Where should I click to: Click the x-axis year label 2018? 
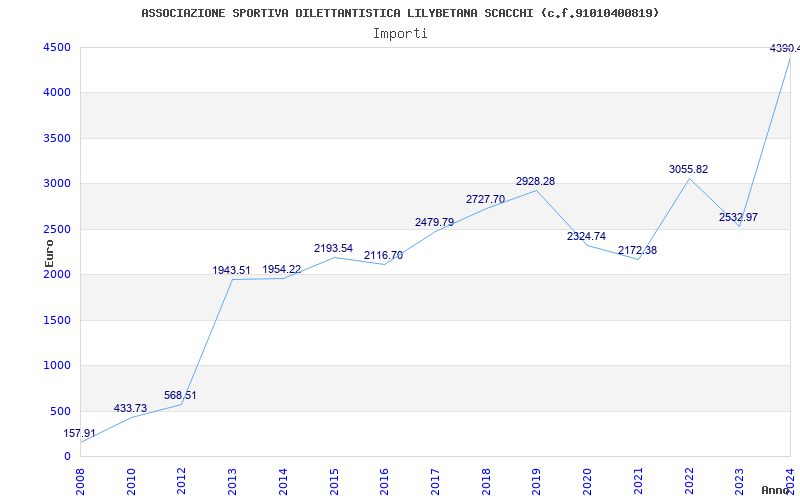point(486,482)
